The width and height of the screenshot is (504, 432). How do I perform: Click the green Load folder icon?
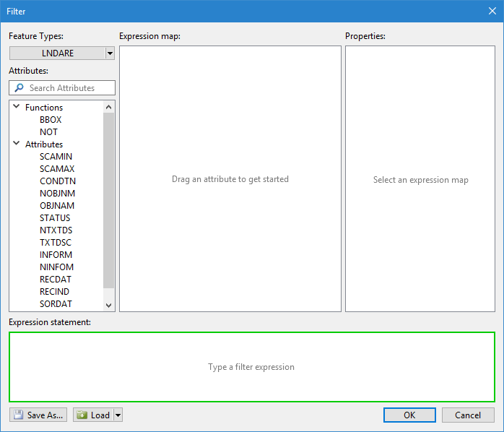click(82, 415)
